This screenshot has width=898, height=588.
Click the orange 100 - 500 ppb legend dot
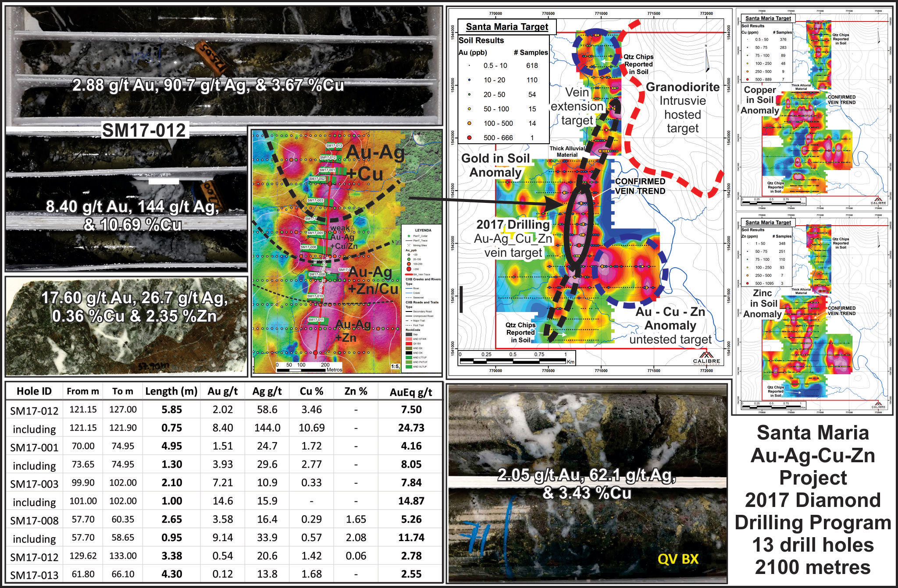(x=469, y=123)
